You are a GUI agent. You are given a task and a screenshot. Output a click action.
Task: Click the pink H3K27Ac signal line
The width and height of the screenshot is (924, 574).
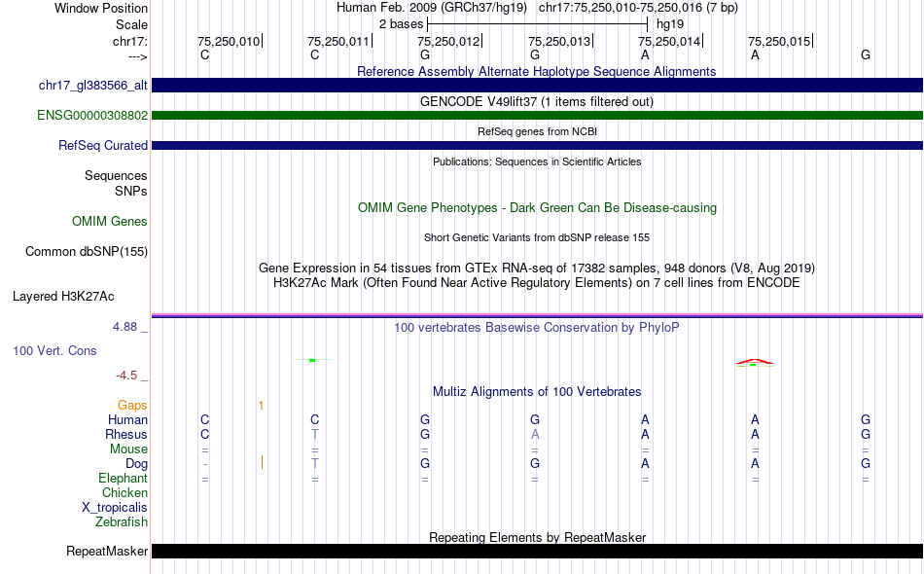pyautogui.click(x=537, y=314)
